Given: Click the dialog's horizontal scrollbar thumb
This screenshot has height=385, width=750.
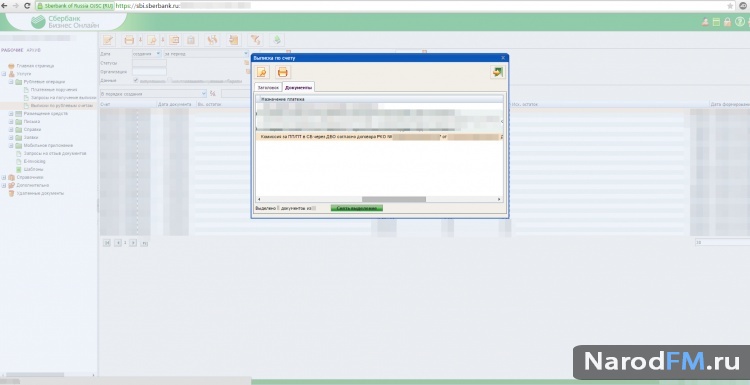Looking at the screenshot, I should click(394, 199).
